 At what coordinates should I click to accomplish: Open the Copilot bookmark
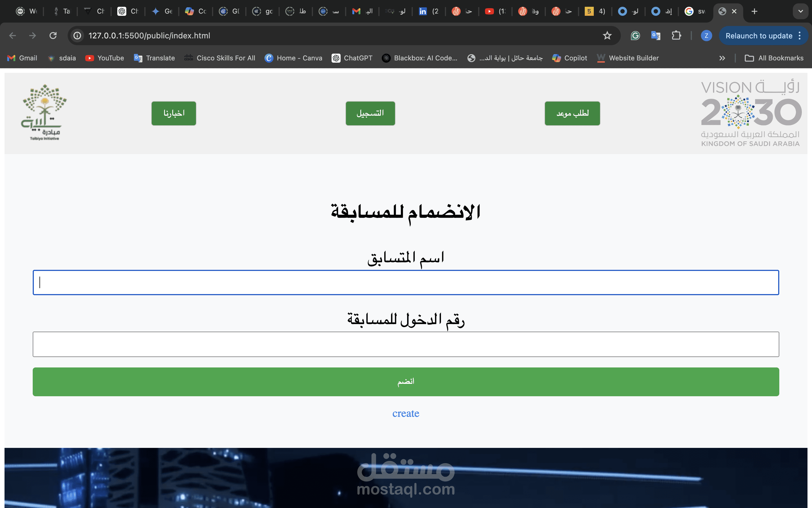click(570, 58)
